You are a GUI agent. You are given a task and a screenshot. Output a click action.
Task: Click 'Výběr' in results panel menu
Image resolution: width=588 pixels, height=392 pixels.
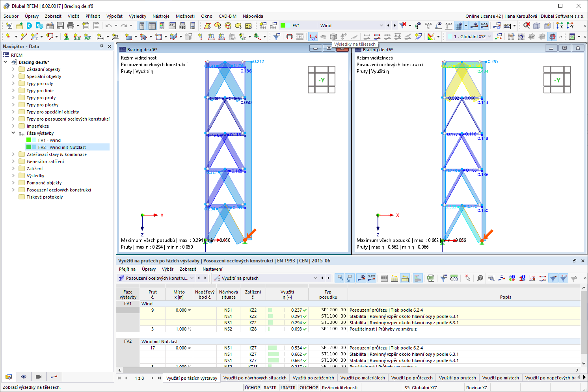click(167, 269)
